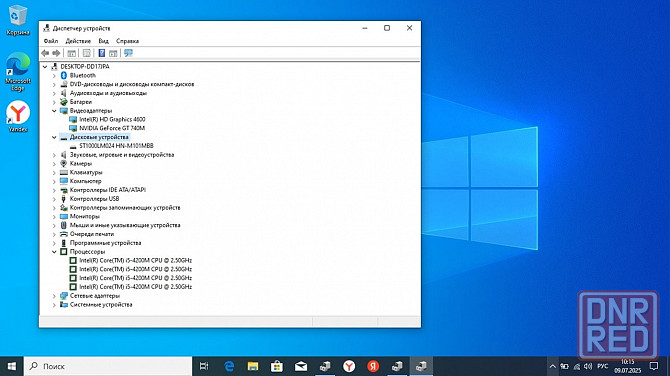Select the Yandex desktop shortcut
Viewport: 670px width, 376px height.
(18, 116)
